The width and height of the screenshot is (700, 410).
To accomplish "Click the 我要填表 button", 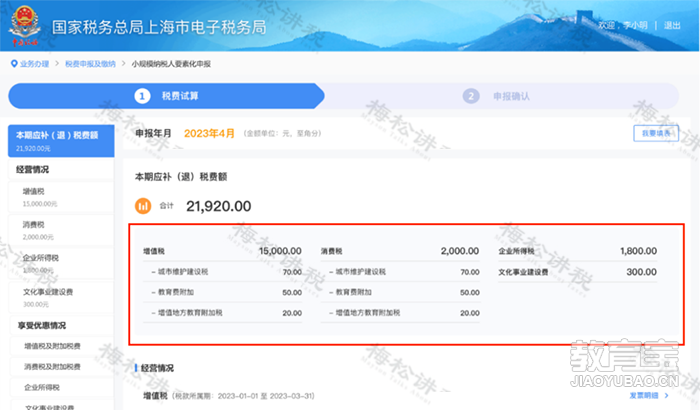I will (656, 133).
